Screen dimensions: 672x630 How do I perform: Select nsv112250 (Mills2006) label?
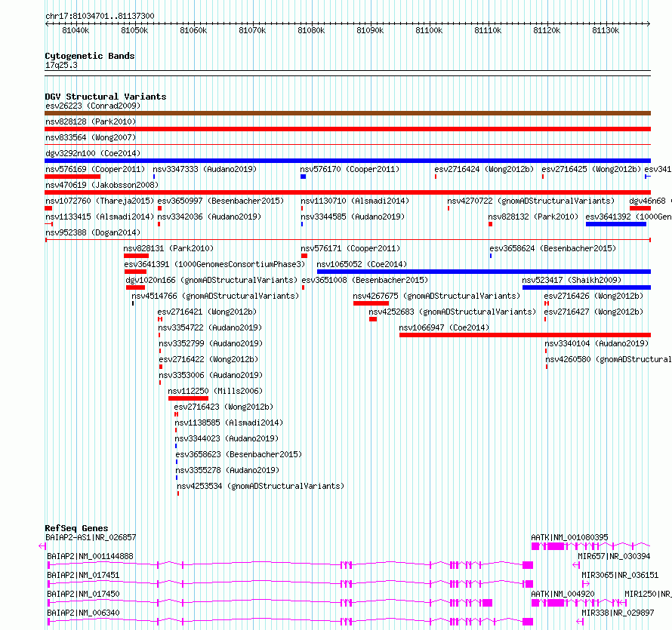point(215,391)
